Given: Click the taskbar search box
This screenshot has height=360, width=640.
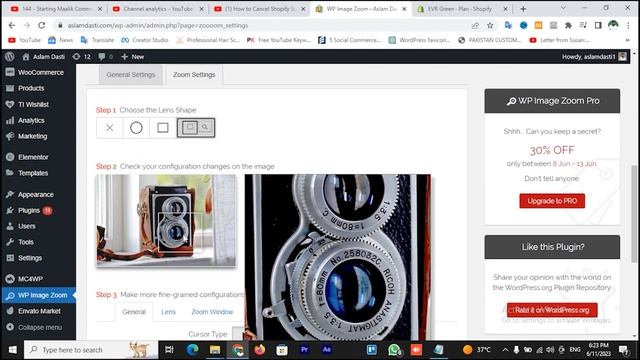Looking at the screenshot, I should coord(91,350).
